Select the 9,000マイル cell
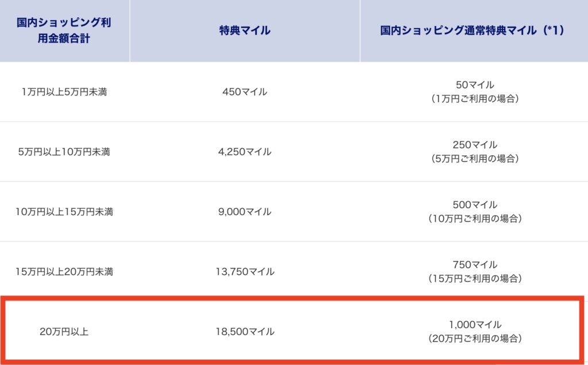 245,212
